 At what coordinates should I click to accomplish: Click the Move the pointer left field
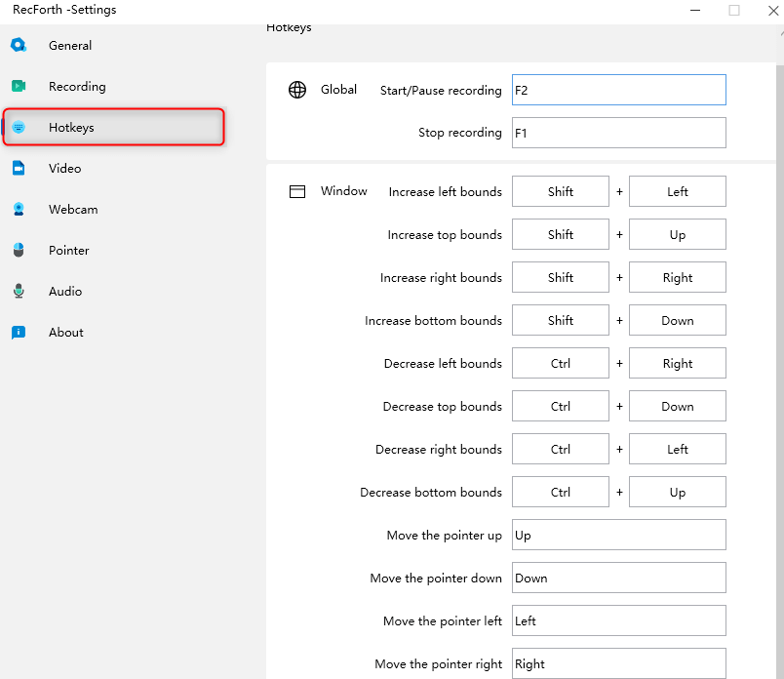[619, 621]
